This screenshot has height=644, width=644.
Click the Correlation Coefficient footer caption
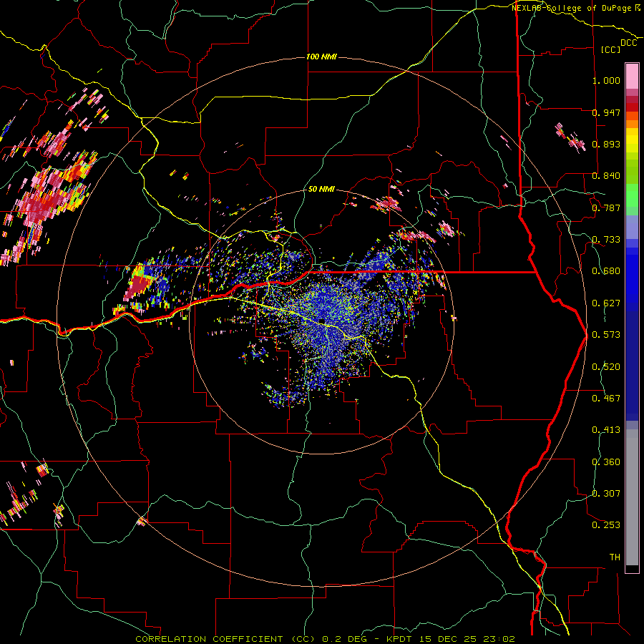click(x=326, y=639)
